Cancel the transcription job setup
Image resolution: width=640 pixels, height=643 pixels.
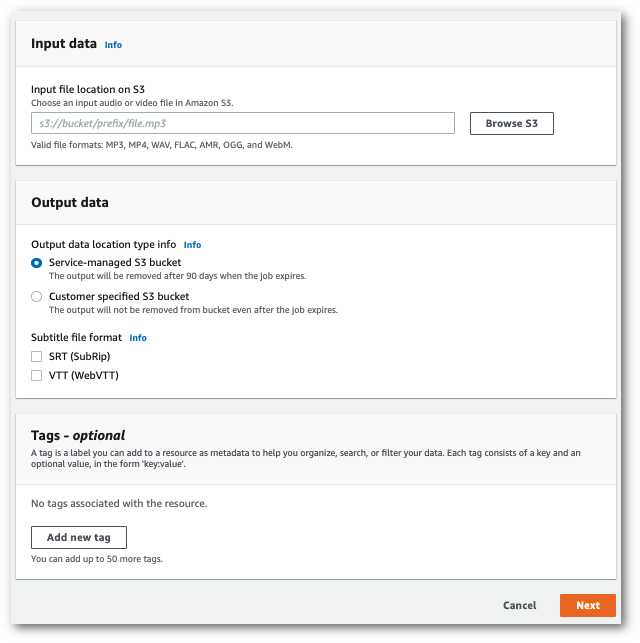(x=520, y=605)
